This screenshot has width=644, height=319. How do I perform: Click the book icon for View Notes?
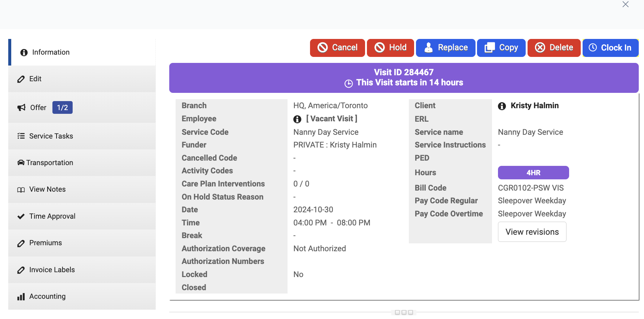[x=21, y=190]
